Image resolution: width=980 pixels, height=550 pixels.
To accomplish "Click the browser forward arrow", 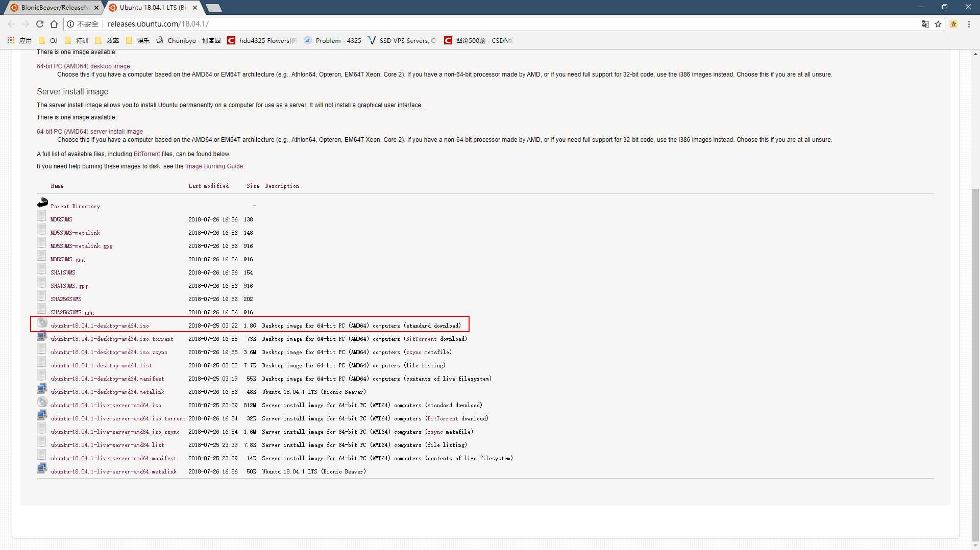I will pyautogui.click(x=26, y=24).
